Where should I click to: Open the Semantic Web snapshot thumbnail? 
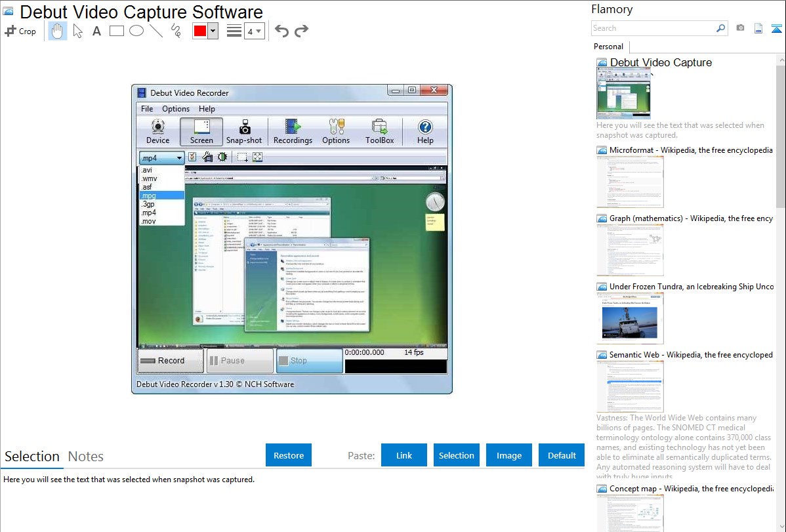(630, 386)
